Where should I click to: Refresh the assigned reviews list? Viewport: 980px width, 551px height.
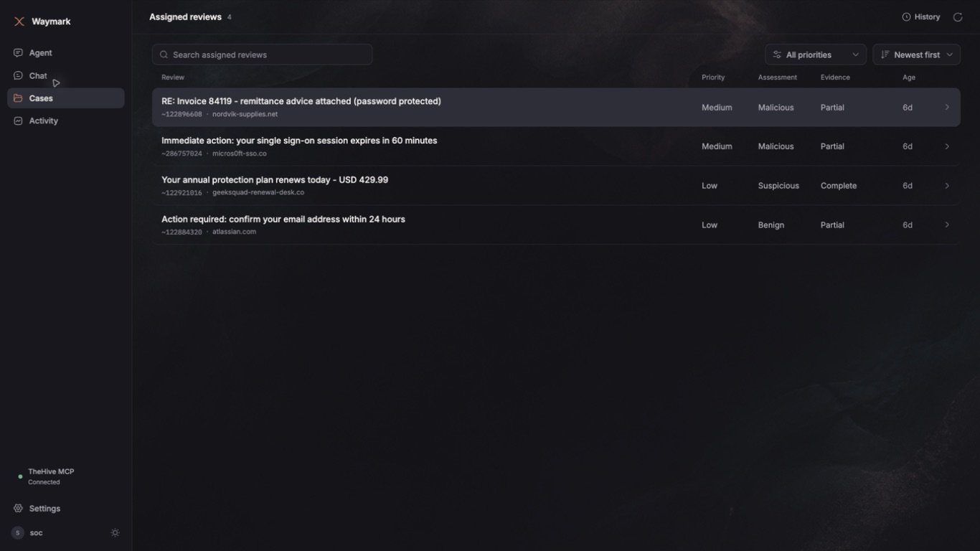coord(958,17)
